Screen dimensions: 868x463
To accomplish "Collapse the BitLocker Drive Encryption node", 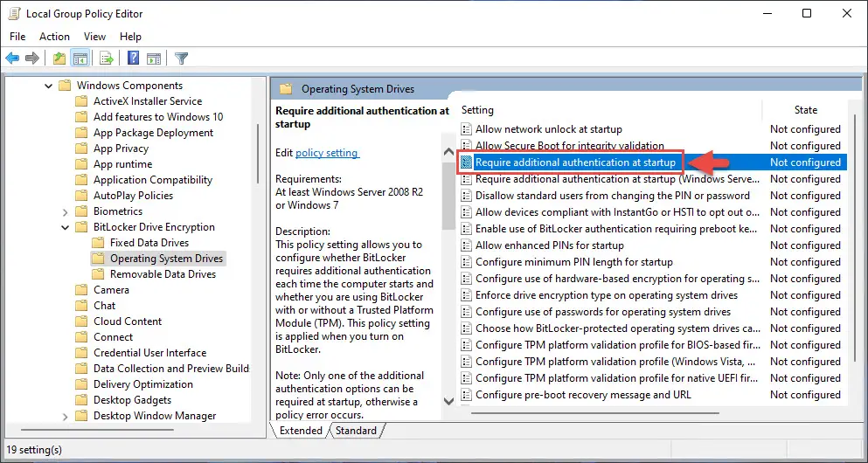I will click(66, 227).
